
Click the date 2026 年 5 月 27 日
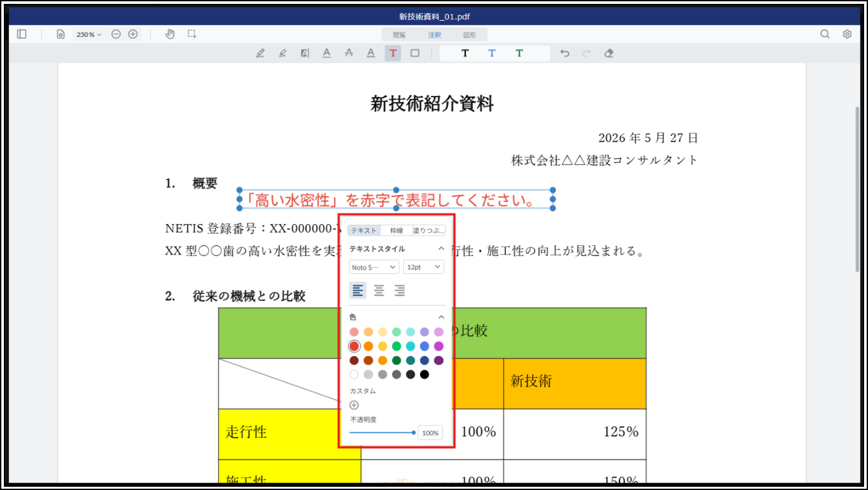coord(648,138)
